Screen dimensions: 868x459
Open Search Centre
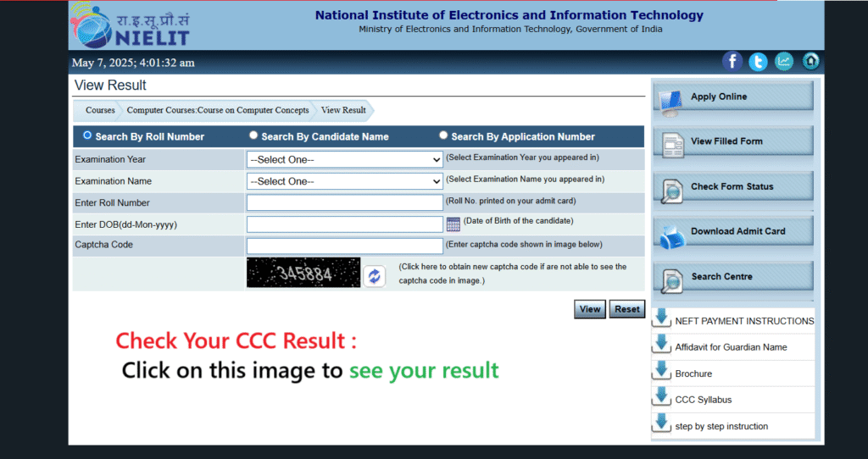click(x=733, y=277)
